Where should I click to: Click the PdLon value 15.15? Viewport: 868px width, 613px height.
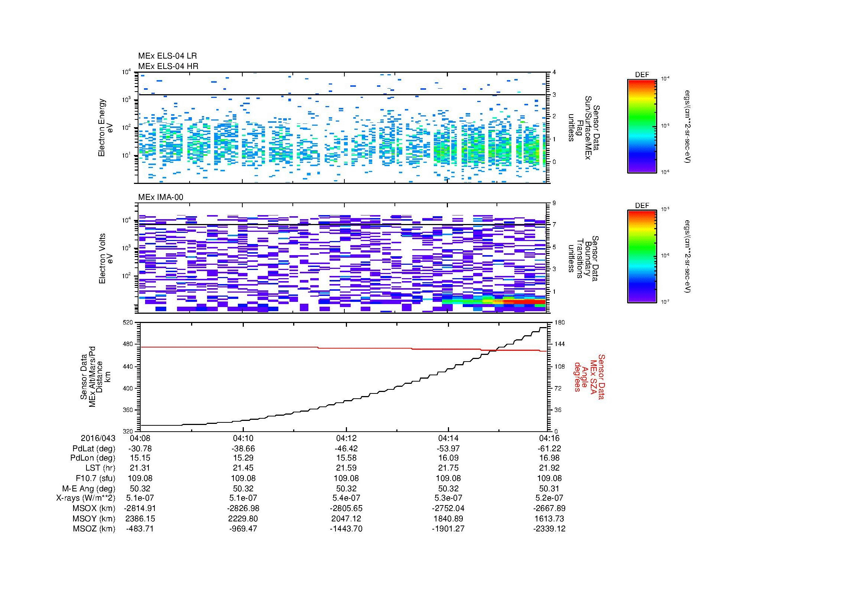pyautogui.click(x=140, y=458)
